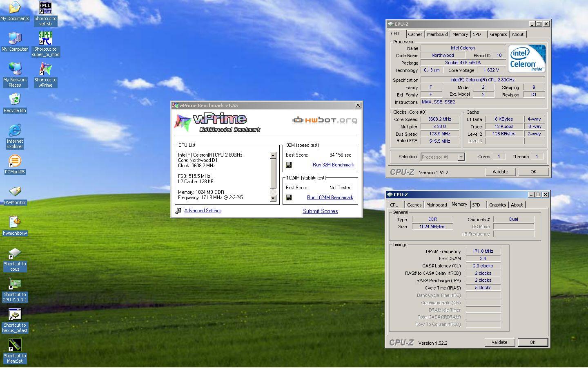588x368 pixels.
Task: Click the Rated FSB 515.5 MHz value
Action: tap(439, 141)
